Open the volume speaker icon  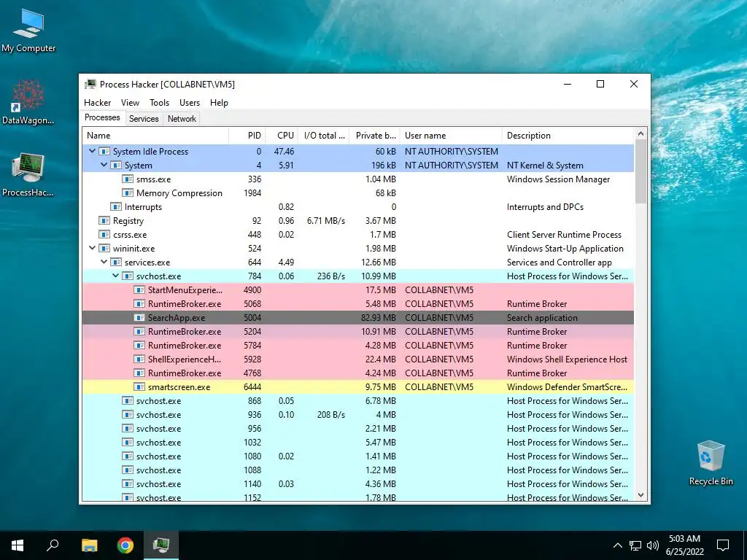653,545
